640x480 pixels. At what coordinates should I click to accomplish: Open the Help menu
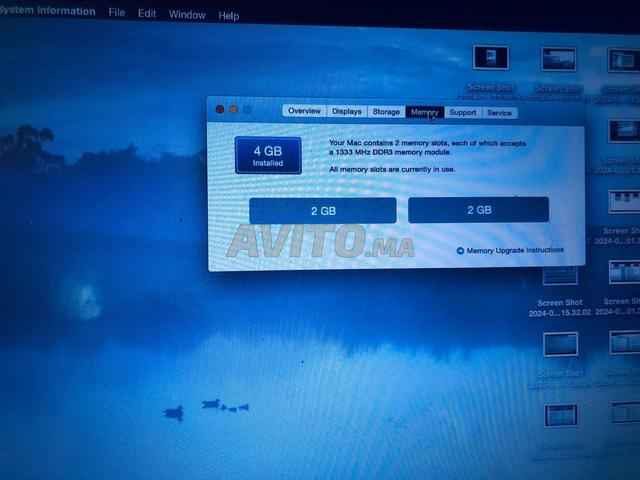coord(229,16)
